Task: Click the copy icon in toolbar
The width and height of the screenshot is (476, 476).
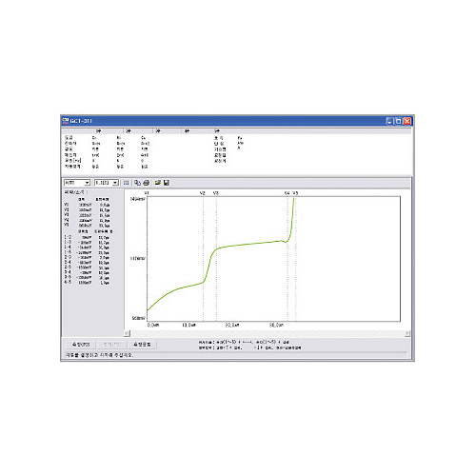Action: click(137, 183)
